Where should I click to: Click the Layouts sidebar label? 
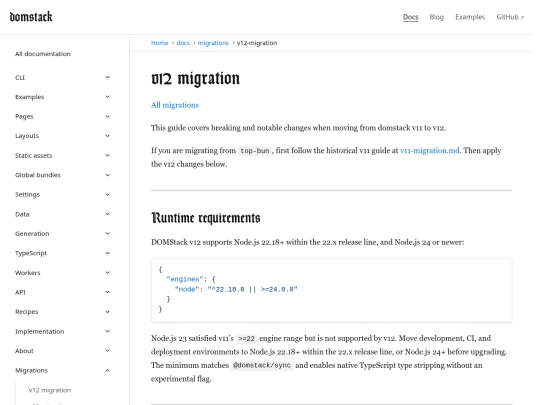point(27,136)
